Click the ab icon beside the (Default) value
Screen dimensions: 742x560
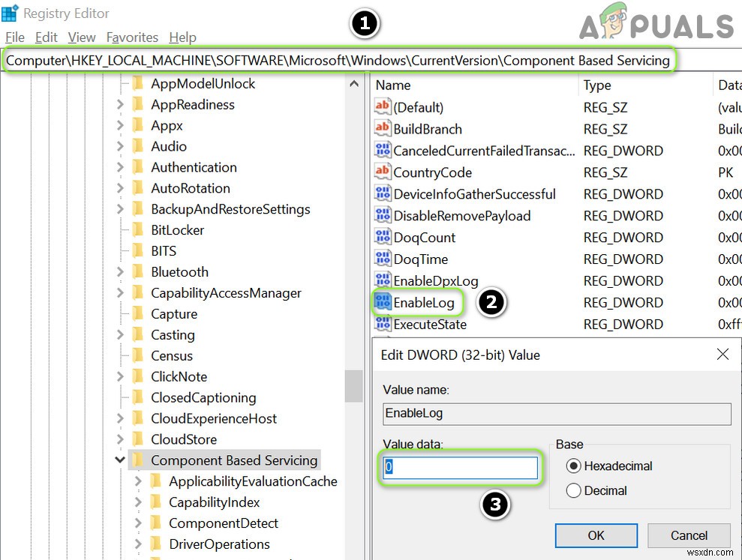[x=383, y=107]
